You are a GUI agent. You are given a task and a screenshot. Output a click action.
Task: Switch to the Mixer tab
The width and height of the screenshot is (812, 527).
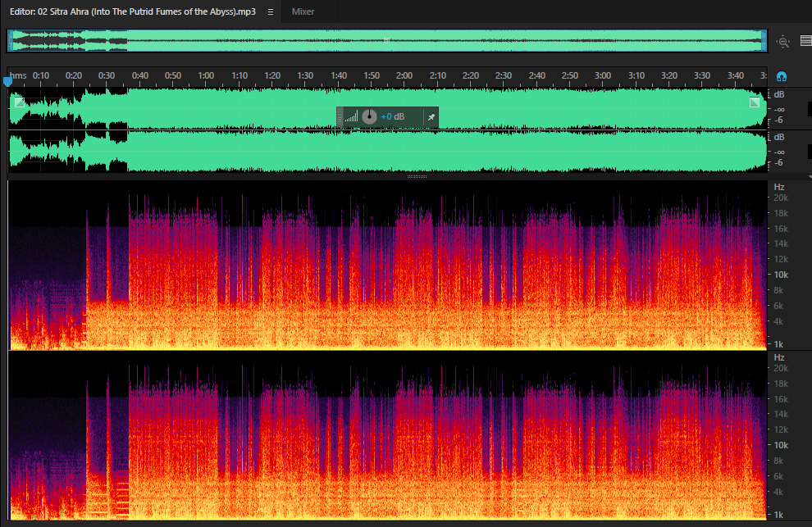click(x=303, y=11)
